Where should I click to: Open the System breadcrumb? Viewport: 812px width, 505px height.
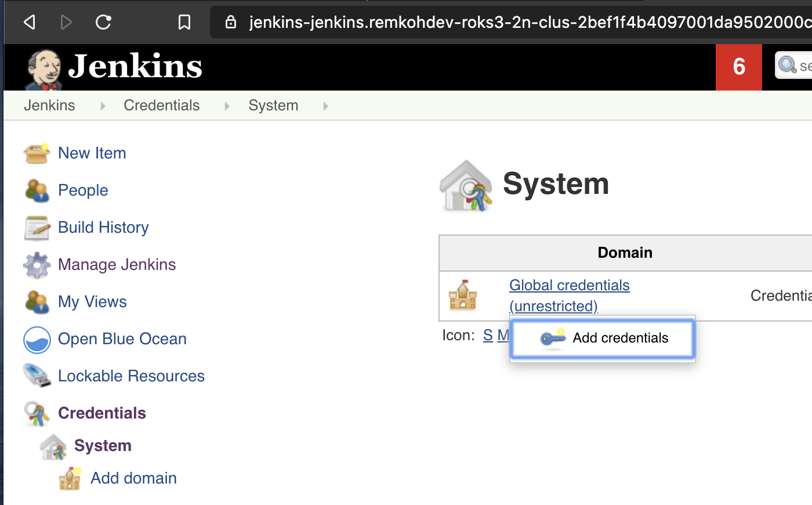tap(273, 105)
